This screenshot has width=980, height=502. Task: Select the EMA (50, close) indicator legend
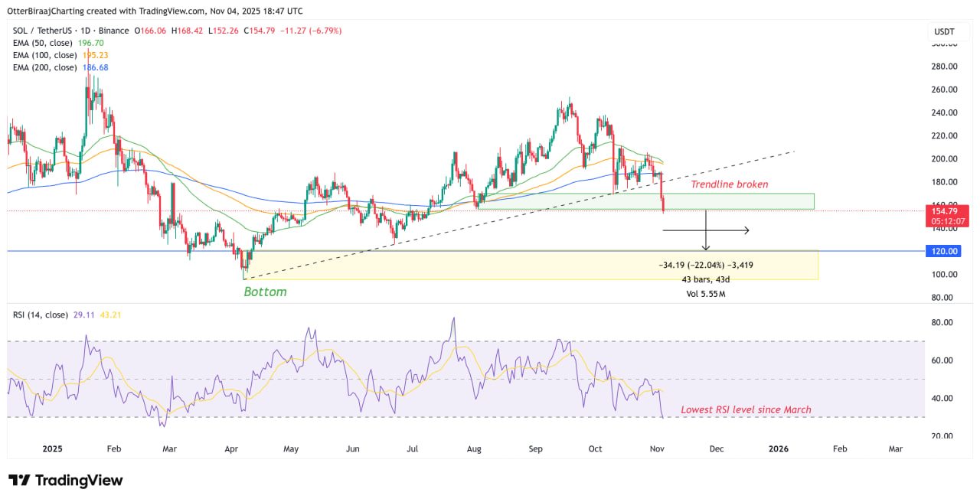(x=44, y=43)
